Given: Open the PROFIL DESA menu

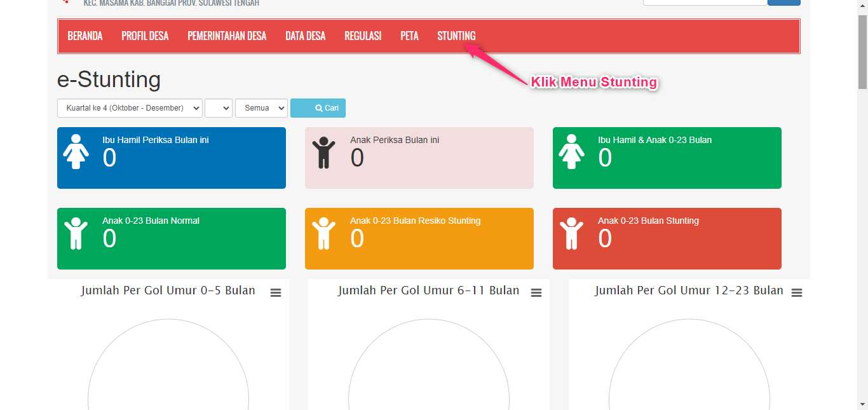Looking at the screenshot, I should point(145,36).
